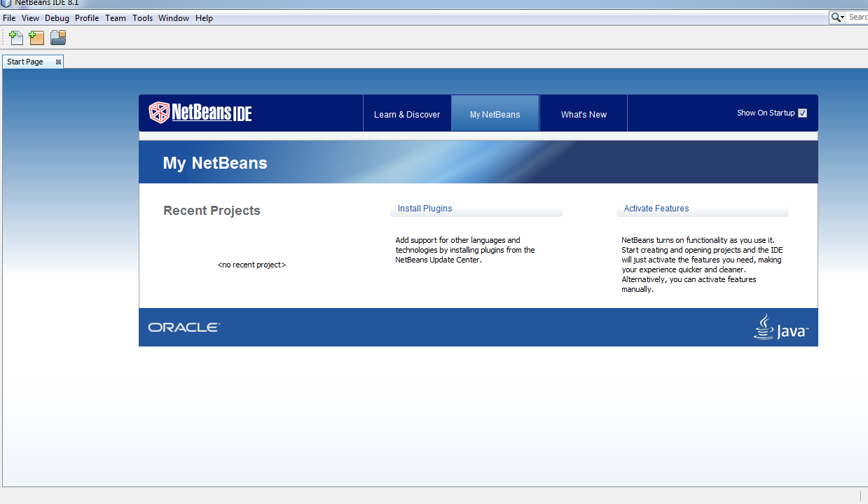Uncheck the Show On Startup checkbox
This screenshot has width=868, height=504.
tap(802, 113)
